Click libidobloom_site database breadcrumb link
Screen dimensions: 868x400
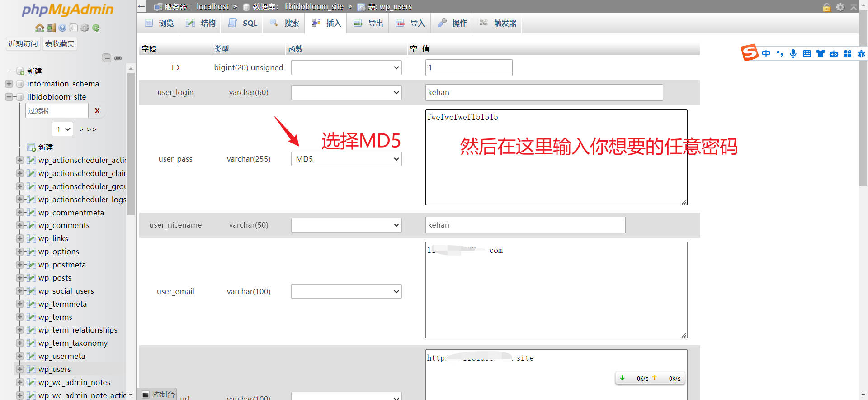point(314,6)
